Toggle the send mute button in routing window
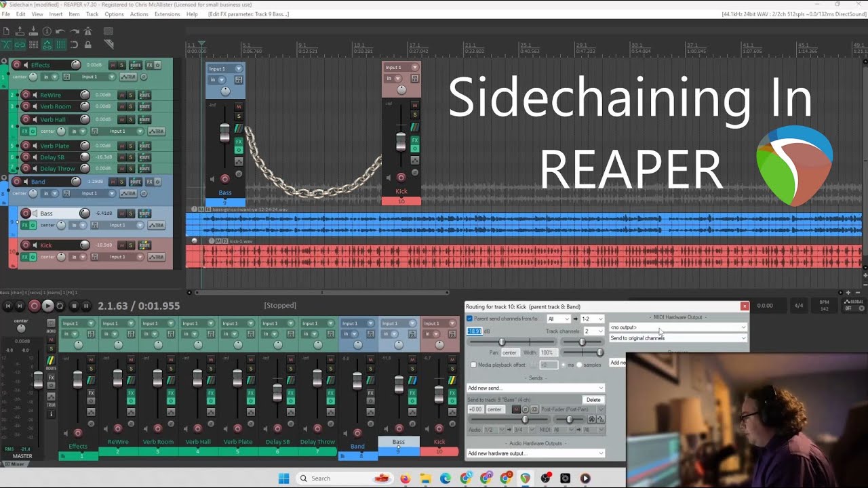The image size is (868, 488). (516, 409)
